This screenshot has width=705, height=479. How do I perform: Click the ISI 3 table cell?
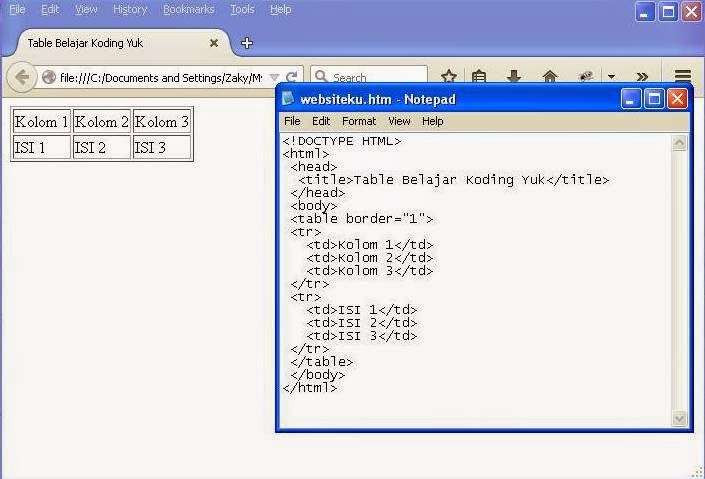click(x=162, y=147)
